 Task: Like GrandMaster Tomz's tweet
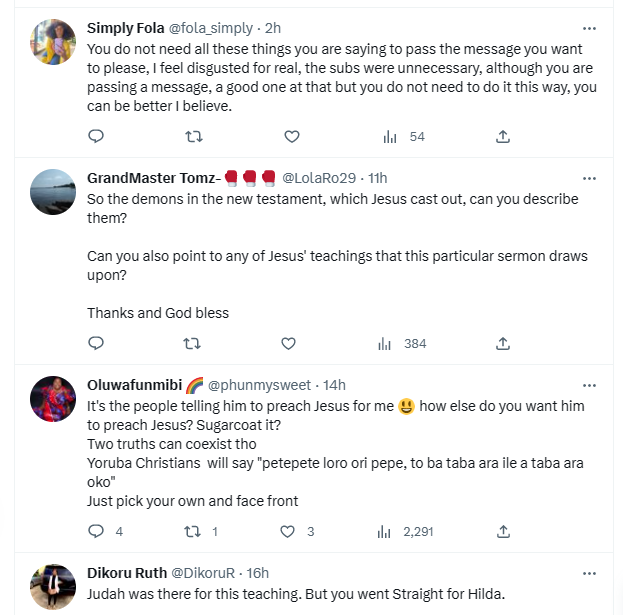[x=288, y=344]
